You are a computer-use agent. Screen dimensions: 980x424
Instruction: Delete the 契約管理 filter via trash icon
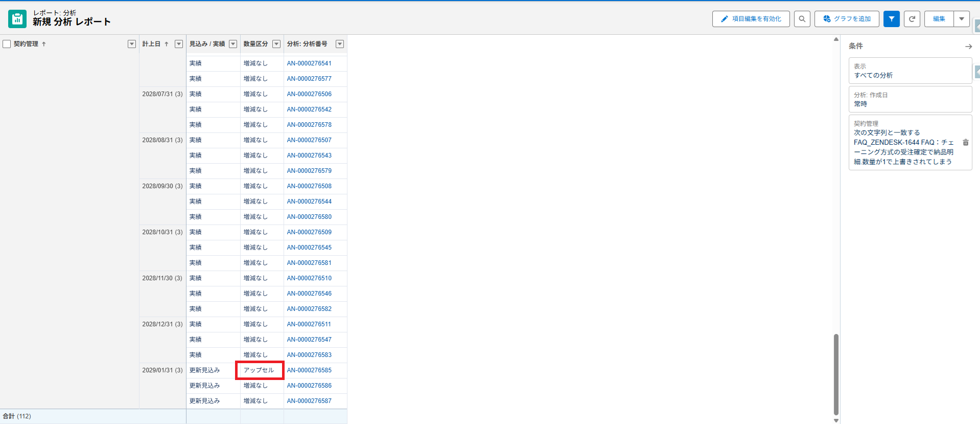click(966, 143)
